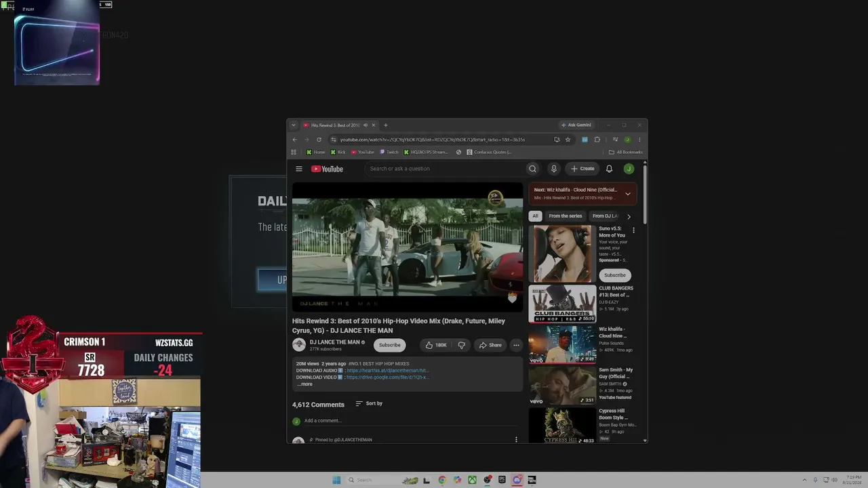Expand the Chrome tab search dropdown
The image size is (868, 488).
(x=293, y=125)
